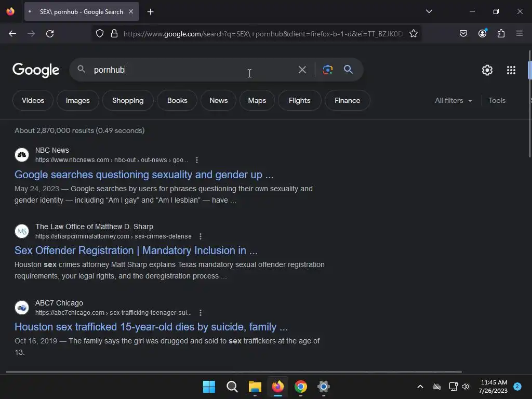The width and height of the screenshot is (532, 399).
Task: Show hidden system tray icons
Action: point(420,387)
